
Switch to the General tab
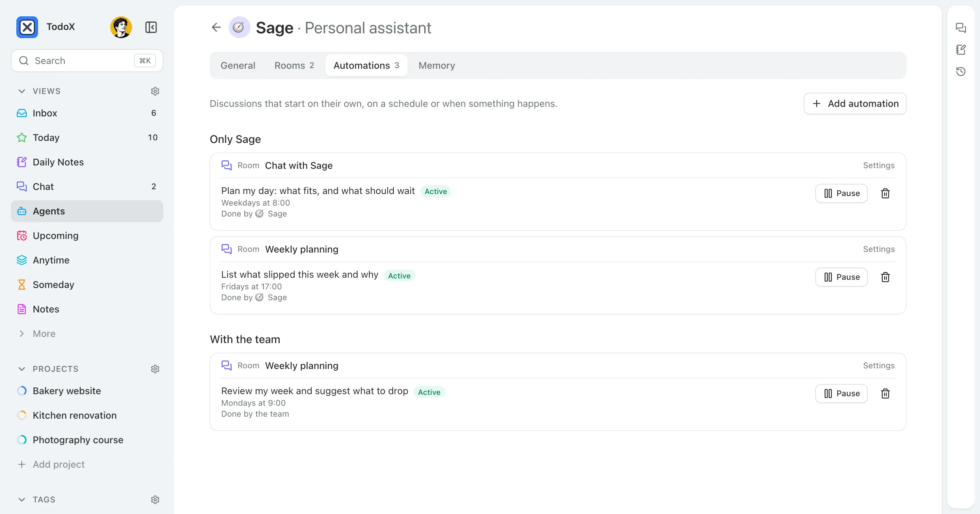pyautogui.click(x=238, y=65)
